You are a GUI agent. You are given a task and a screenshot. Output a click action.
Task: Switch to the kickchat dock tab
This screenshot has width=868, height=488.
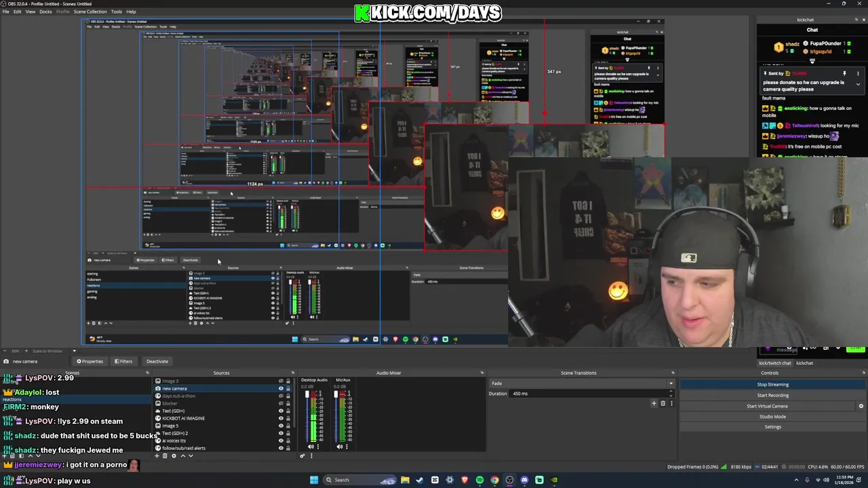point(804,363)
